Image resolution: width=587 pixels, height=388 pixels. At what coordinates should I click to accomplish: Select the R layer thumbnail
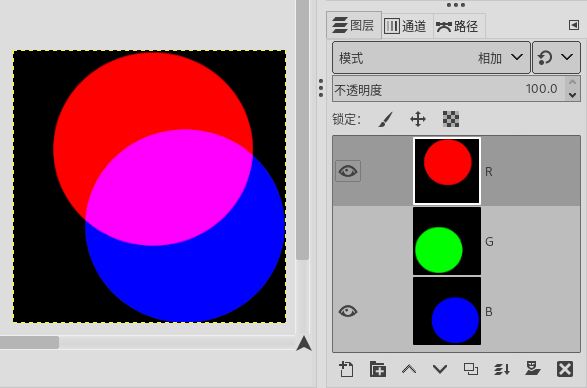447,171
